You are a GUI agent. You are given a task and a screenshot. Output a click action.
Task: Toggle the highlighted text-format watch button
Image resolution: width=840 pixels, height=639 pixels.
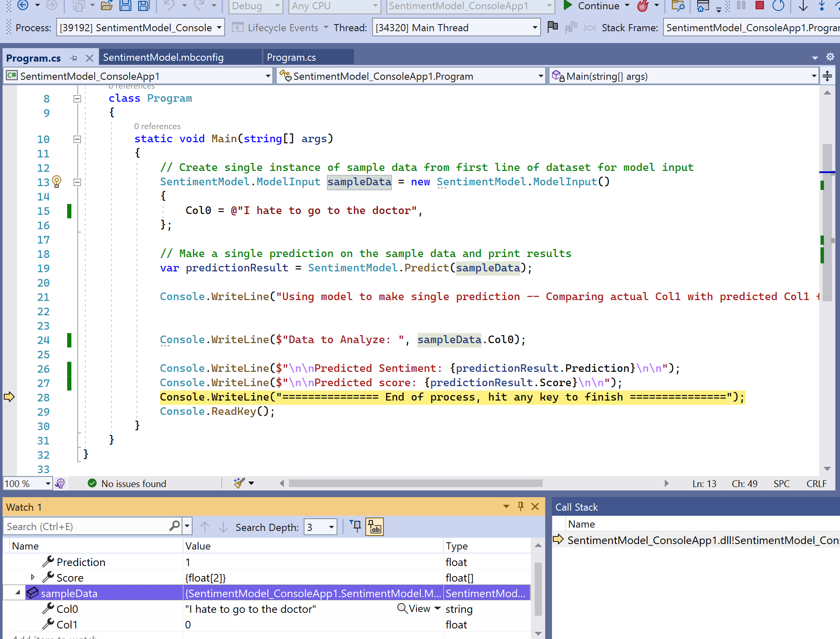[x=375, y=527]
